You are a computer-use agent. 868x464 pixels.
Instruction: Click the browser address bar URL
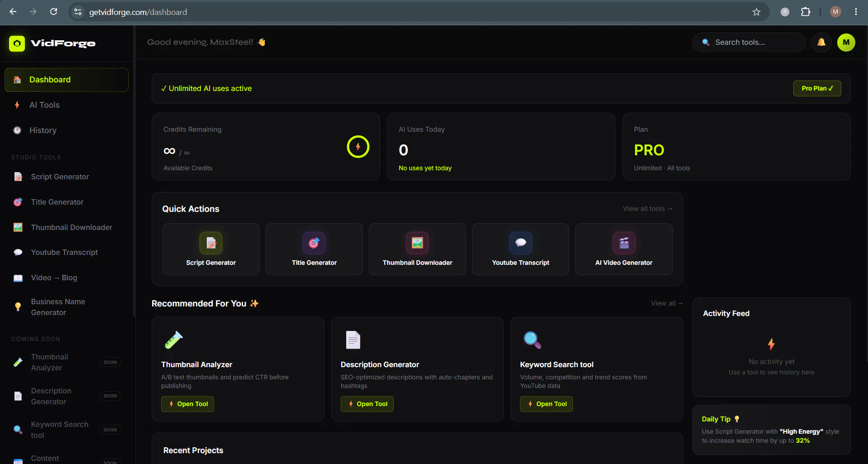[138, 12]
